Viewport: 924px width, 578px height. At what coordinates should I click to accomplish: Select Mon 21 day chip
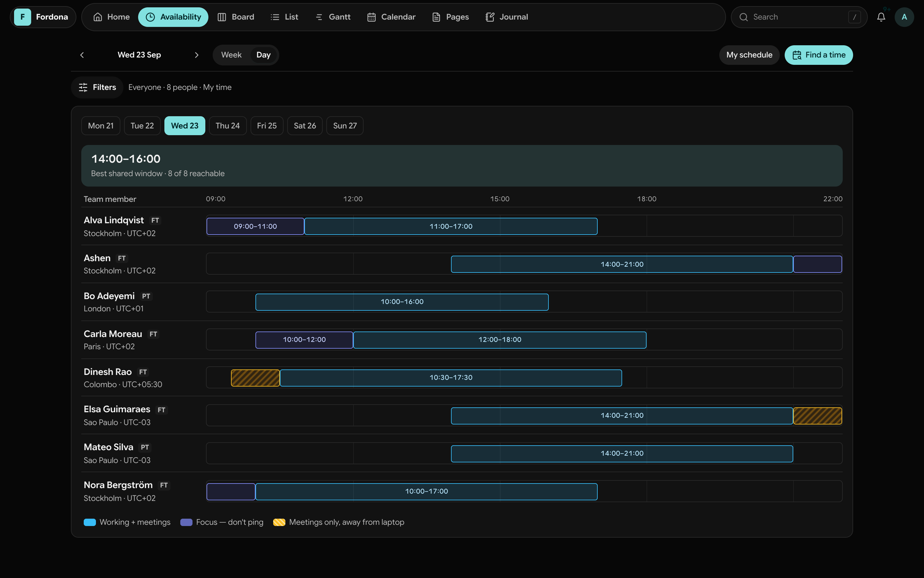pyautogui.click(x=101, y=126)
